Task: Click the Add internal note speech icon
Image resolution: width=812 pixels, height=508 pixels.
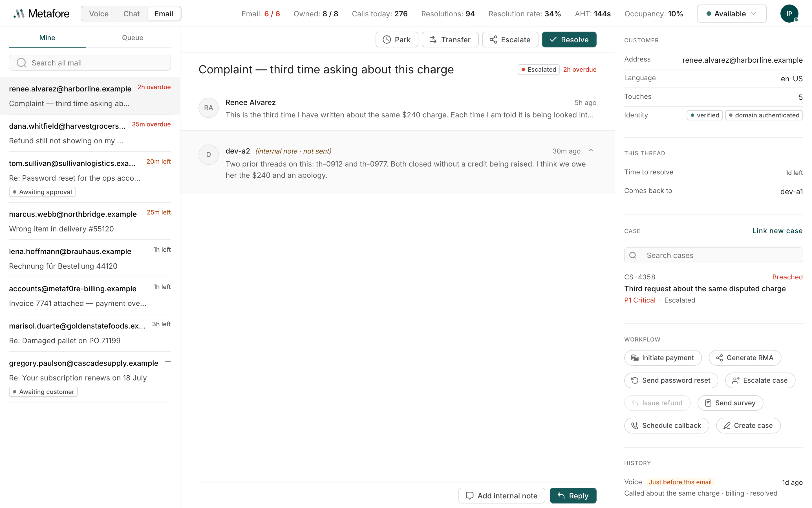Action: click(470, 496)
